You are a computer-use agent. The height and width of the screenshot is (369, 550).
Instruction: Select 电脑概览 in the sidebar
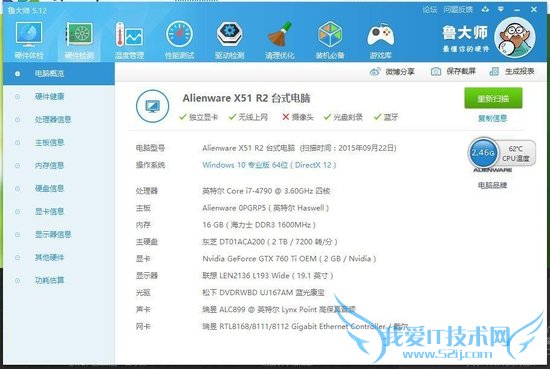pos(59,73)
